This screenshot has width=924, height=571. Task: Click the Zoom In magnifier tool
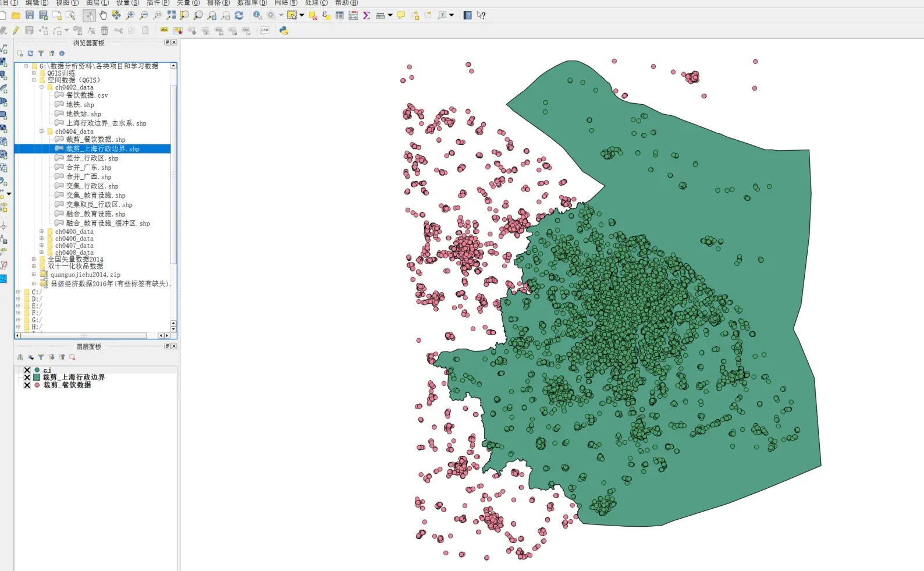pos(130,16)
